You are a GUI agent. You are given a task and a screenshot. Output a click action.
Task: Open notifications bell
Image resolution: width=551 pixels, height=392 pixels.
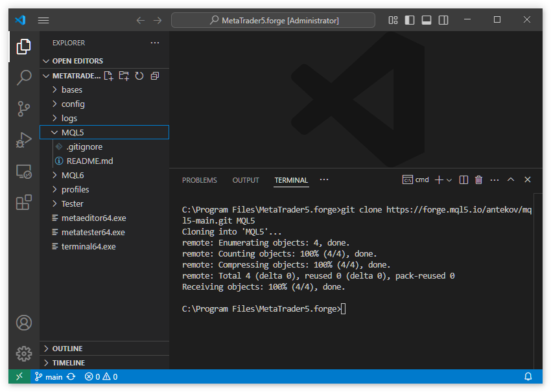[x=528, y=377]
